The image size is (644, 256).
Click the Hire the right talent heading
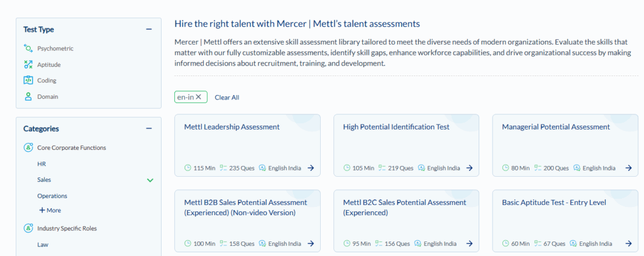click(x=297, y=24)
